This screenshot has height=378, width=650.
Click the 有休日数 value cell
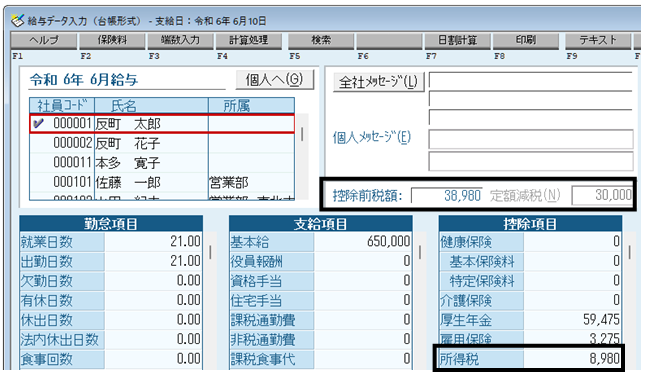coord(153,300)
